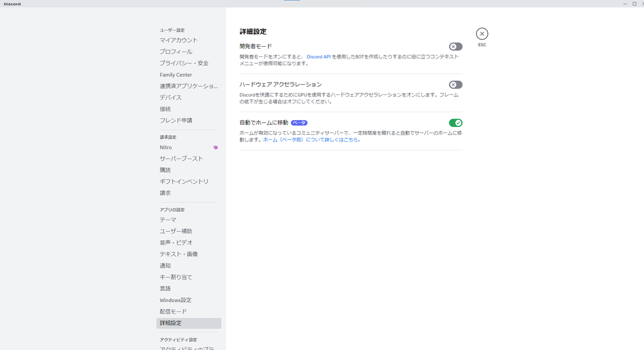The width and height of the screenshot is (644, 350).
Task: Select サーバーブースト option
Action: tap(189, 159)
